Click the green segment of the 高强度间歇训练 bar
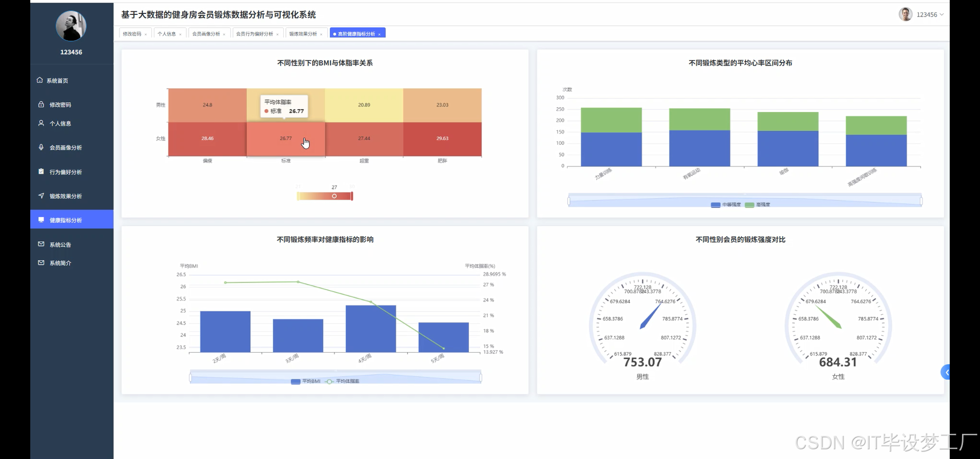The height and width of the screenshot is (459, 980). (876, 126)
